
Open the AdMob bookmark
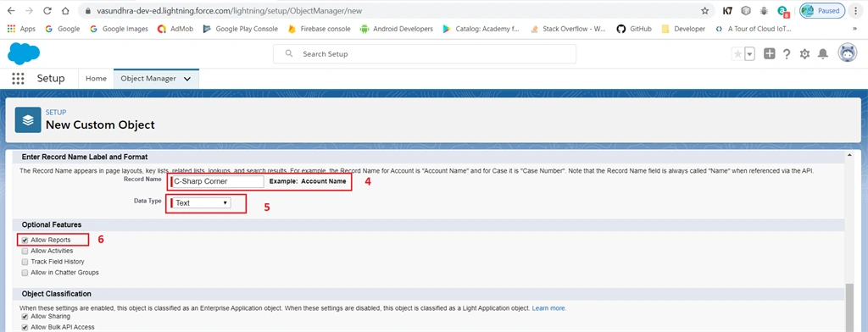pos(175,29)
